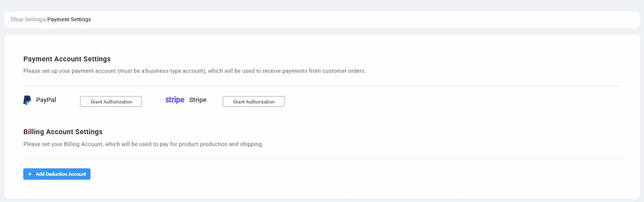Screen dimensions: 644x202
Task: Click the Stripe logo icon
Action: 175,100
